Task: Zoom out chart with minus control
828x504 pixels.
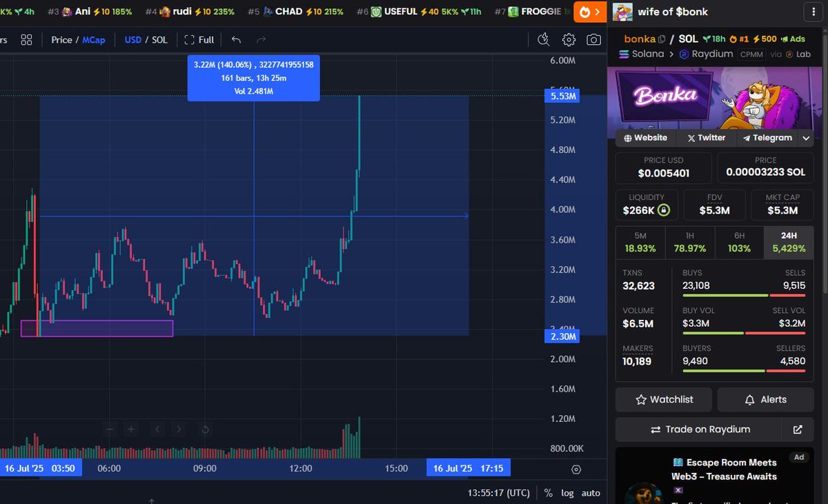Action: pos(110,430)
